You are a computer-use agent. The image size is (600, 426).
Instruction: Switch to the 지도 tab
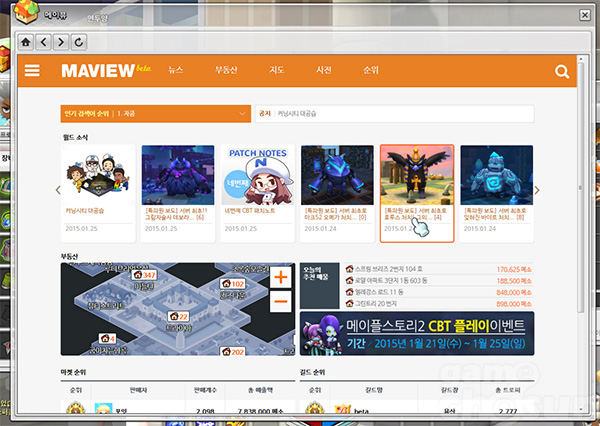[276, 71]
